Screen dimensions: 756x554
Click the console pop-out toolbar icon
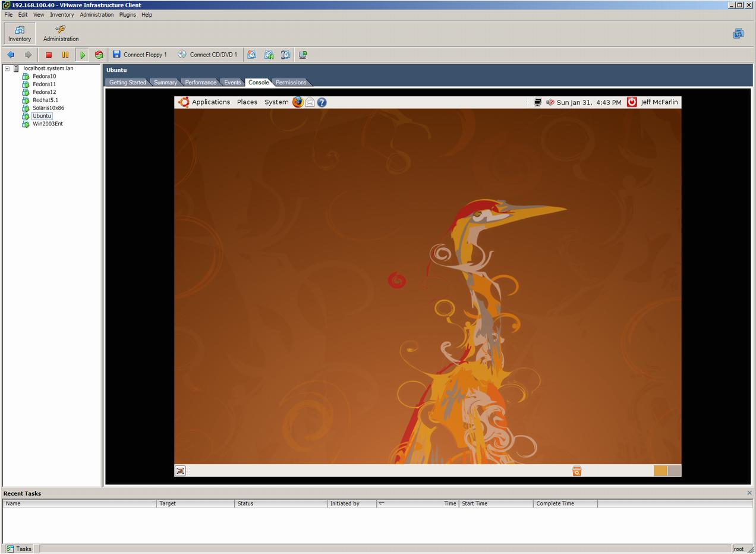click(x=303, y=55)
